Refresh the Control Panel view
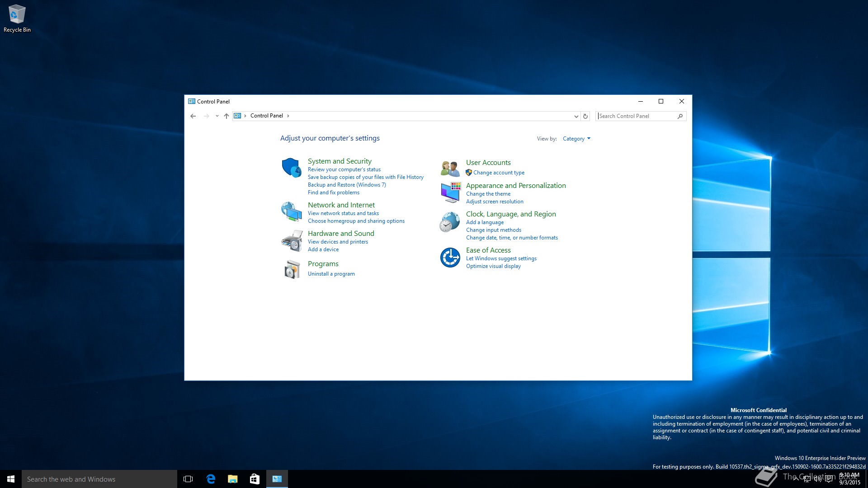The height and width of the screenshot is (488, 868). 585,116
